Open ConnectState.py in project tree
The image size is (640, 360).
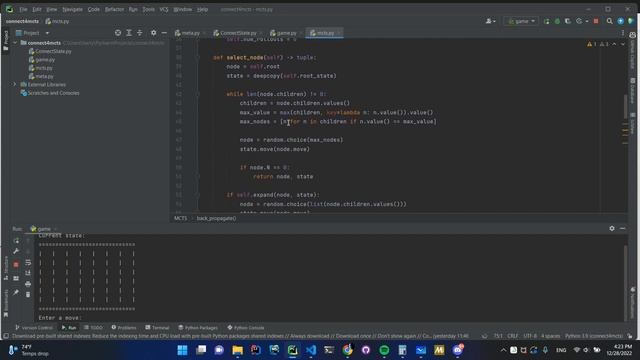coord(50,51)
